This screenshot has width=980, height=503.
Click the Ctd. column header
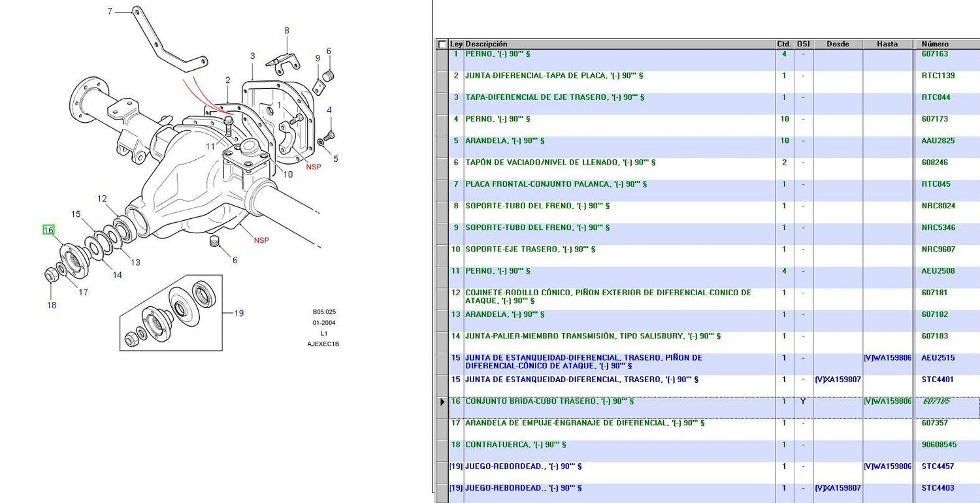[784, 44]
